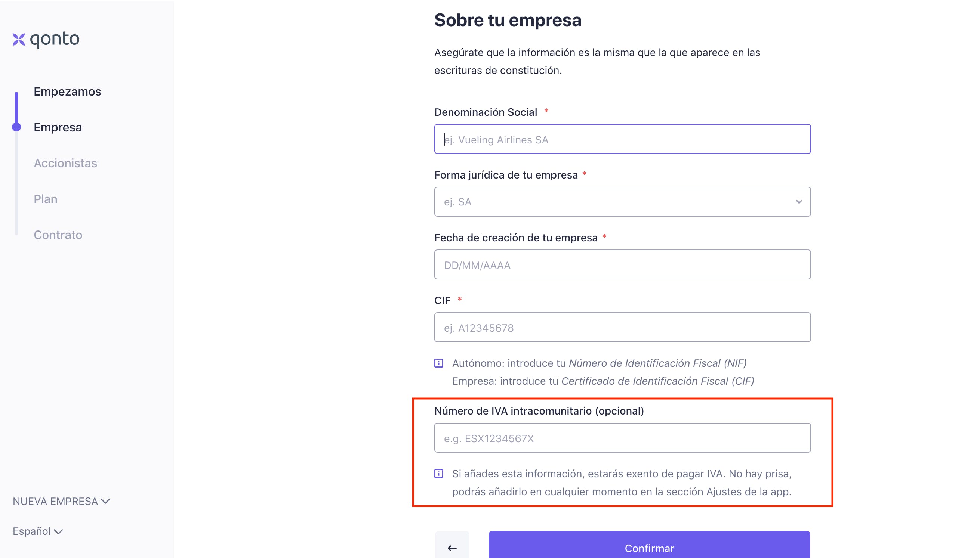This screenshot has width=980, height=558.
Task: Click the Empresa step progress dot
Action: tap(16, 127)
